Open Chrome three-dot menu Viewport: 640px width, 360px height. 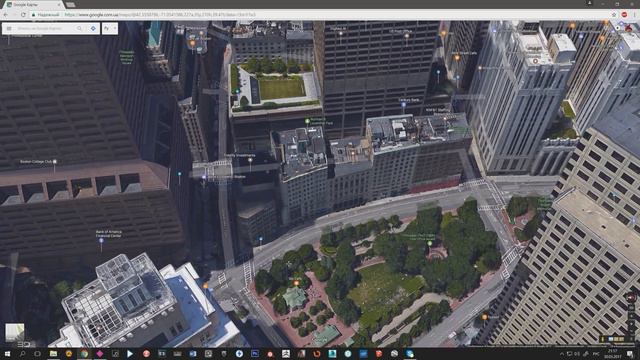(635, 15)
